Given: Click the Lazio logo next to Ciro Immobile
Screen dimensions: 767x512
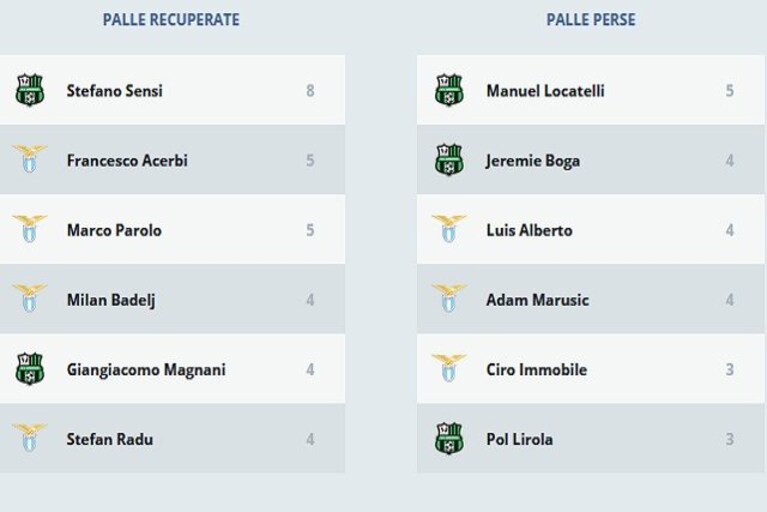Looking at the screenshot, I should pos(449,368).
